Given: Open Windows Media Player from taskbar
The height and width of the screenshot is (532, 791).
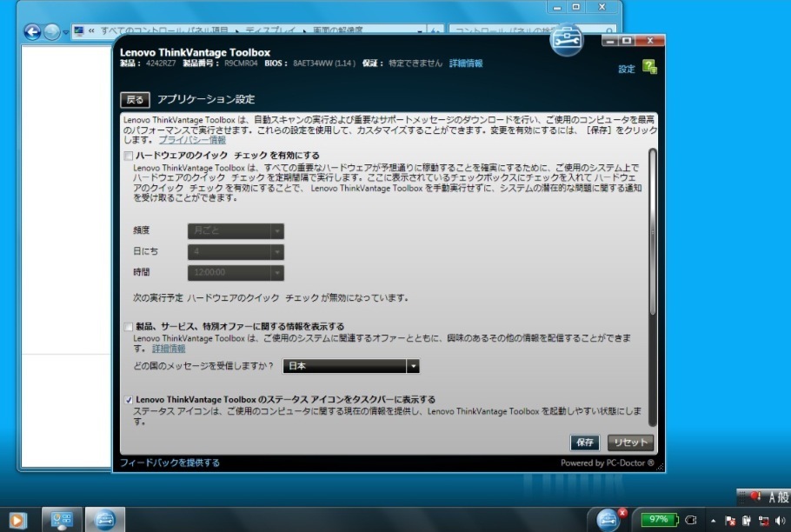Looking at the screenshot, I should point(17,521).
